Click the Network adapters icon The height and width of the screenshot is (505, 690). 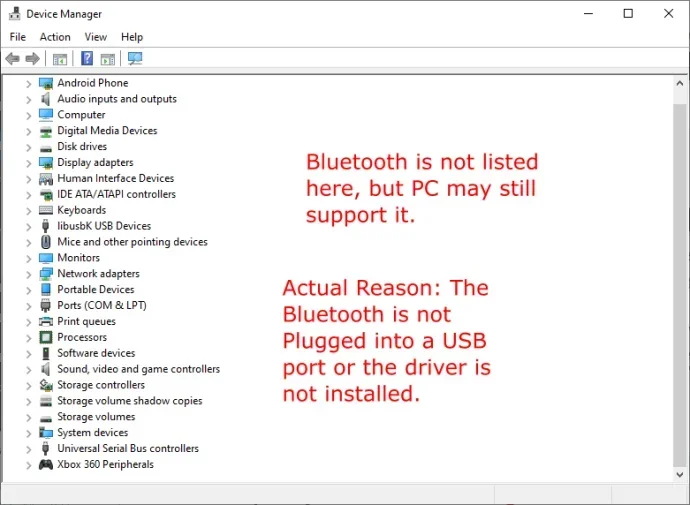pos(46,274)
